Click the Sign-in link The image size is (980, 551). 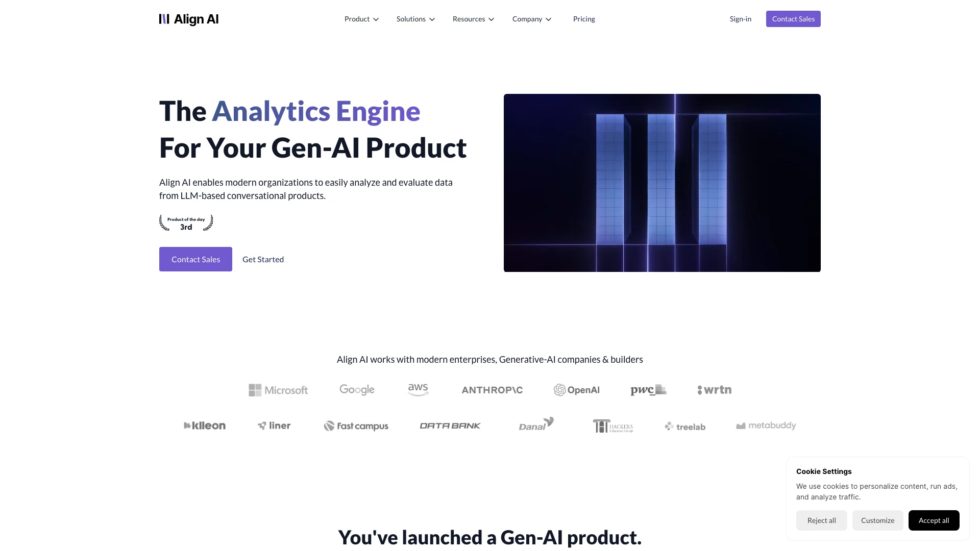click(x=741, y=19)
